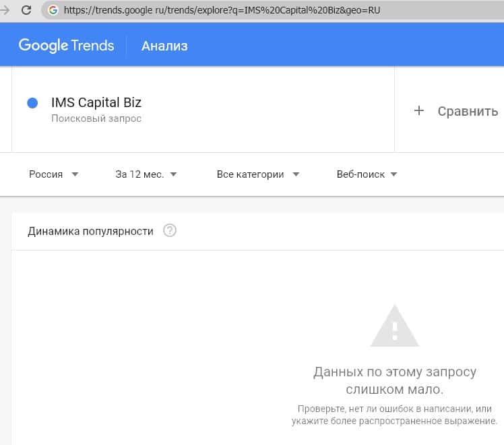
Task: Click the forward navigation arrow
Action: pyautogui.click(x=5, y=10)
